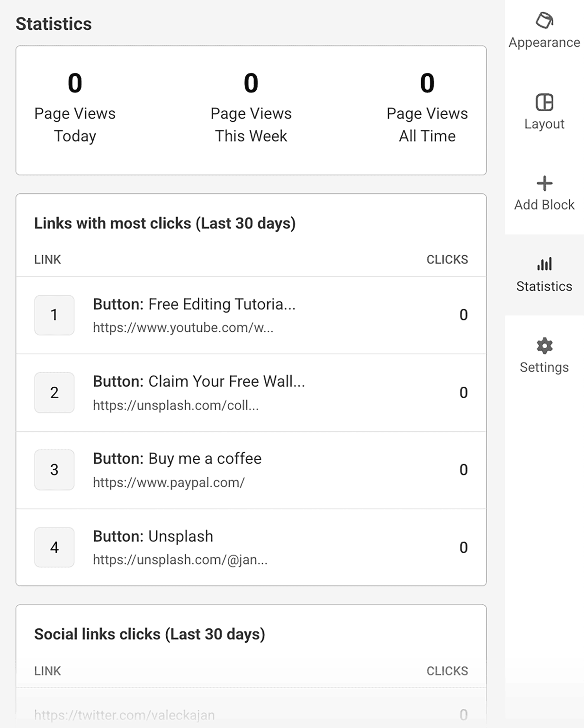Click the Add Block plus icon
Screen dimensions: 584x728
[544, 183]
